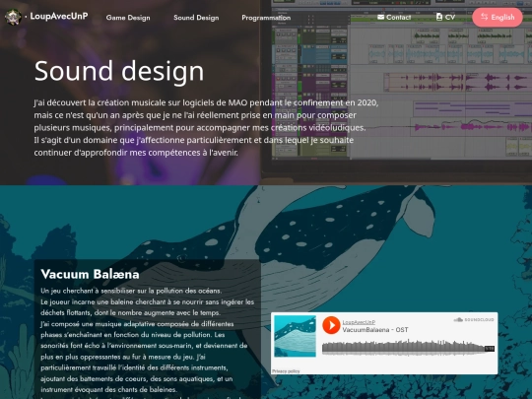Open the VacuumBalaena - OST track title
The width and height of the screenshot is (532, 399).
(x=375, y=330)
